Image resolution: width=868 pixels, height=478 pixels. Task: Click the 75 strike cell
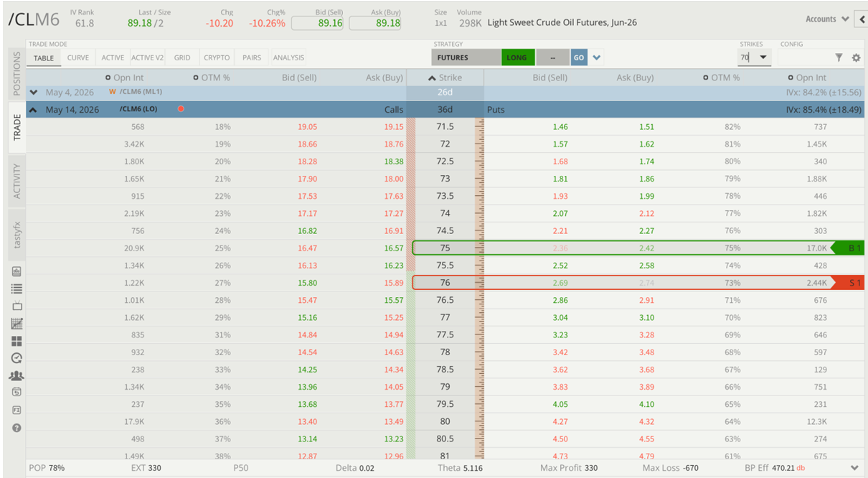[445, 248]
